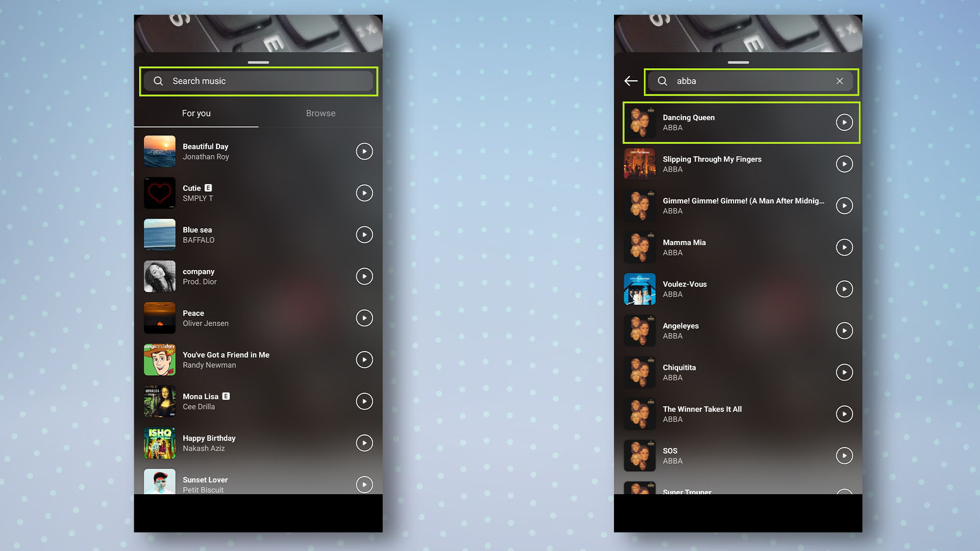Switch to the Browse tab
This screenshot has height=551, width=980.
click(x=320, y=112)
